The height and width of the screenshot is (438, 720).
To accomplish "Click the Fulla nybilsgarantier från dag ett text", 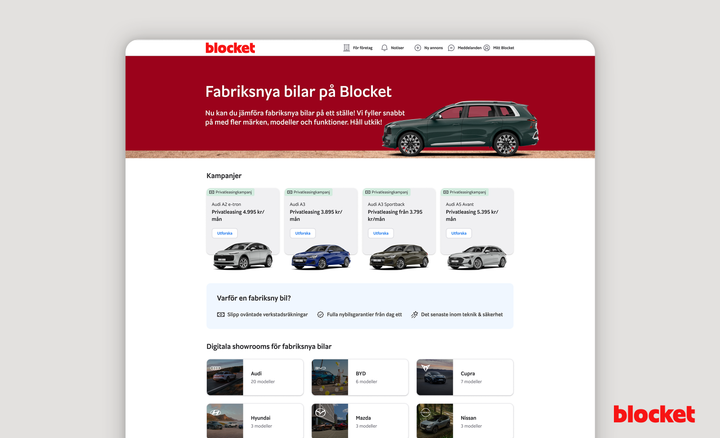I will point(365,314).
